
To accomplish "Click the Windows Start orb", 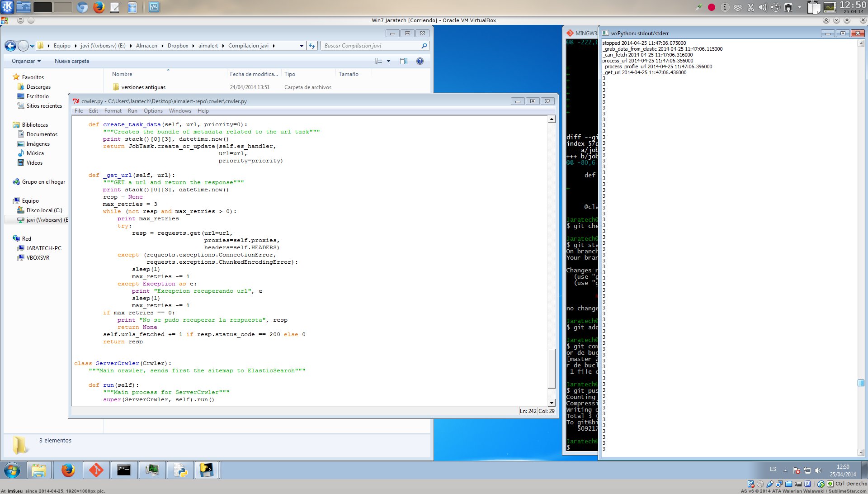I will pos(12,470).
